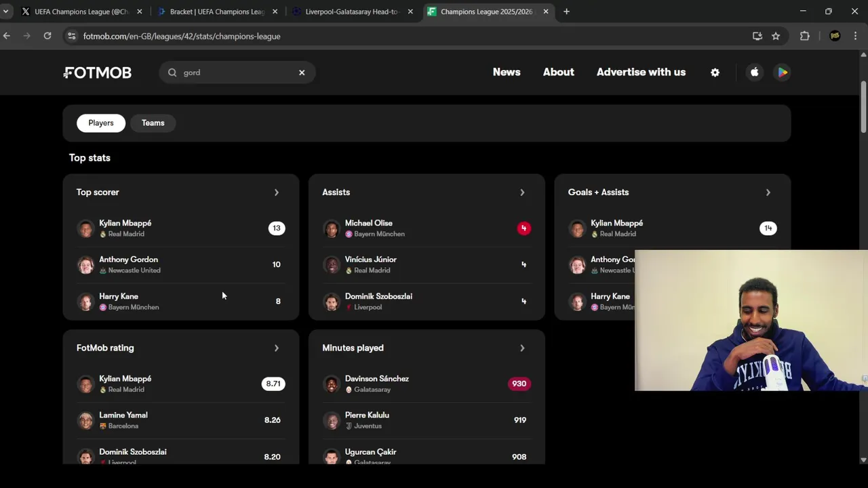
Task: Bookmark this page with the star icon
Action: click(776, 36)
